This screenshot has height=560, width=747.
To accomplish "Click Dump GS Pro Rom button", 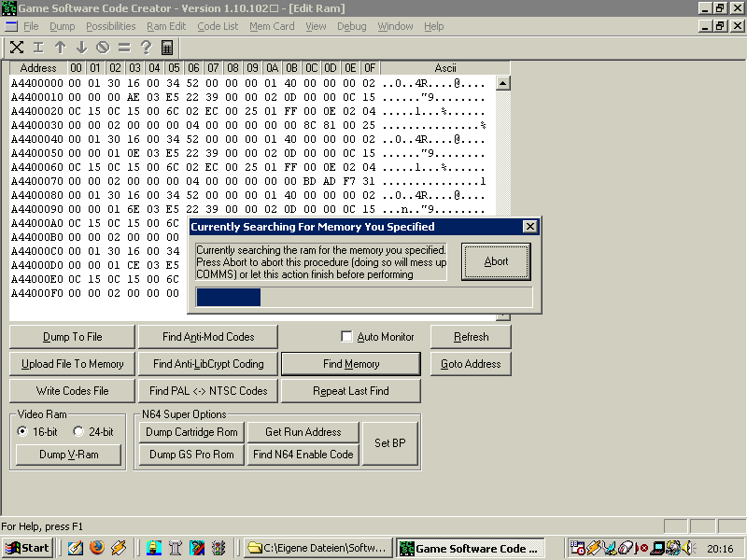I will pyautogui.click(x=191, y=455).
